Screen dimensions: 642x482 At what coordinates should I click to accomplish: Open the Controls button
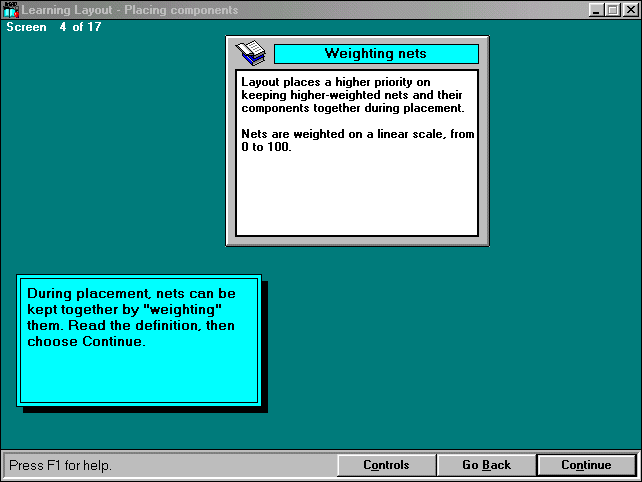point(386,465)
